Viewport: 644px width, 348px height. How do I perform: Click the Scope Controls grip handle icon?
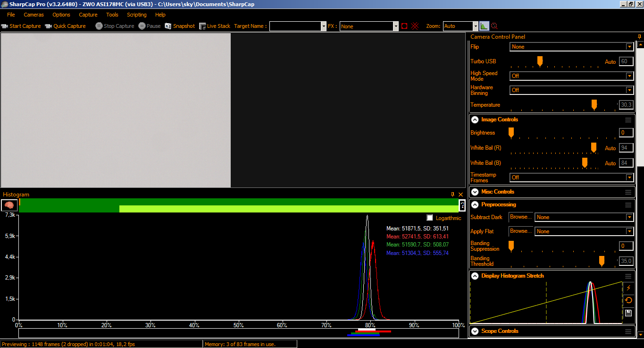(x=628, y=331)
